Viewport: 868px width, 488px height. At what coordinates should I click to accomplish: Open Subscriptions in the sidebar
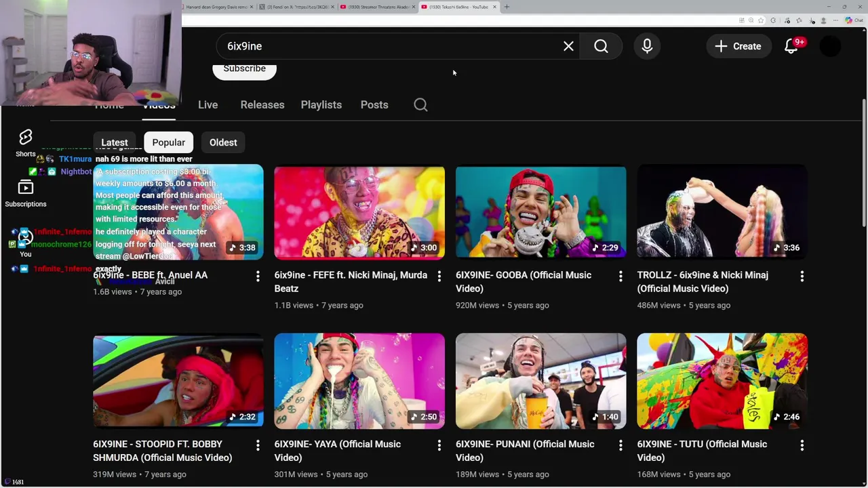pos(26,193)
